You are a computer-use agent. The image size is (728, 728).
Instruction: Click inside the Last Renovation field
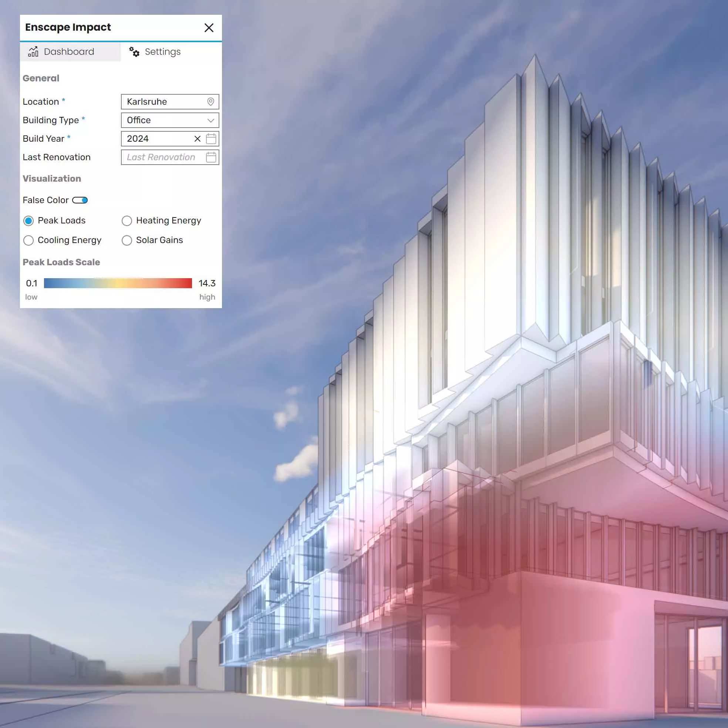(162, 157)
